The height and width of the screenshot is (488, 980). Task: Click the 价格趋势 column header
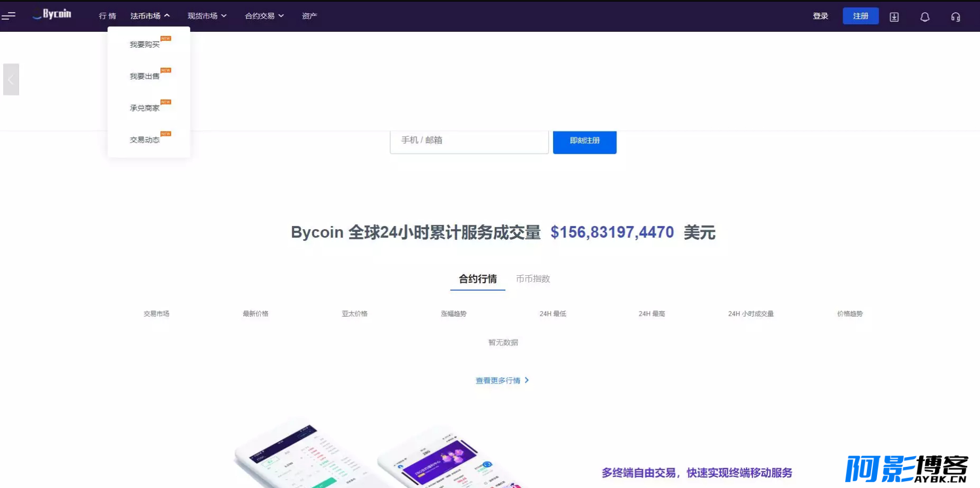[850, 314]
